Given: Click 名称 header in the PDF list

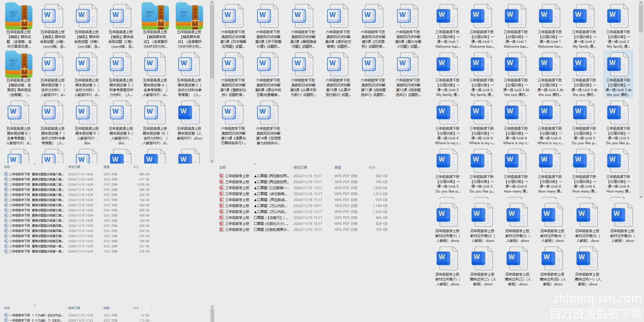Looking at the screenshot, I should pos(223,167).
